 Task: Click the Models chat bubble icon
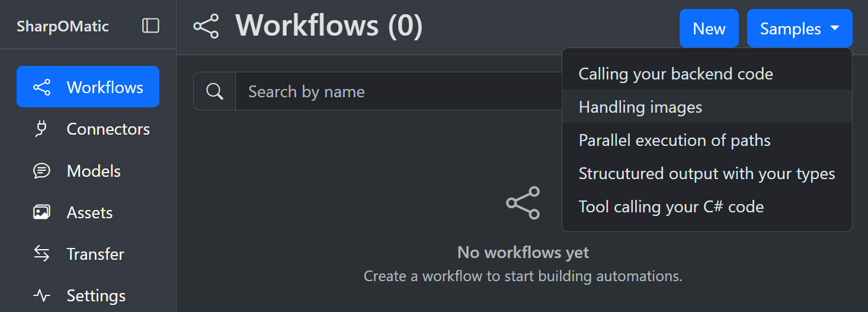41,171
